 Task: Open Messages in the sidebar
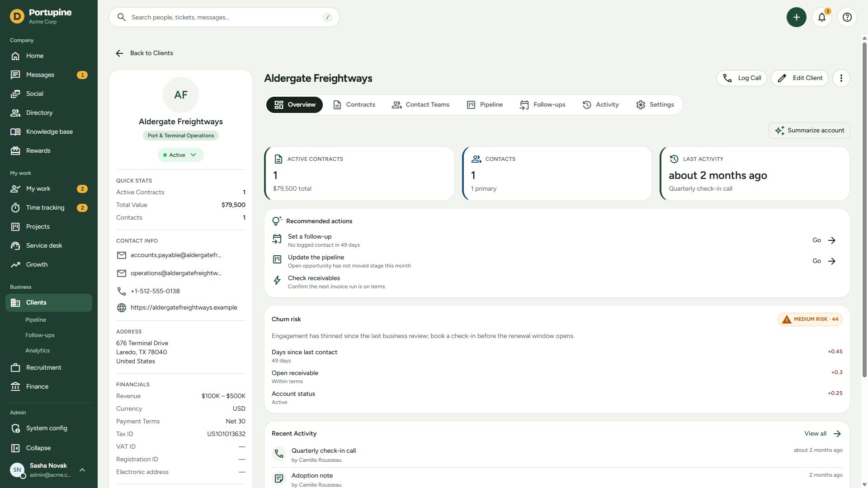click(49, 75)
